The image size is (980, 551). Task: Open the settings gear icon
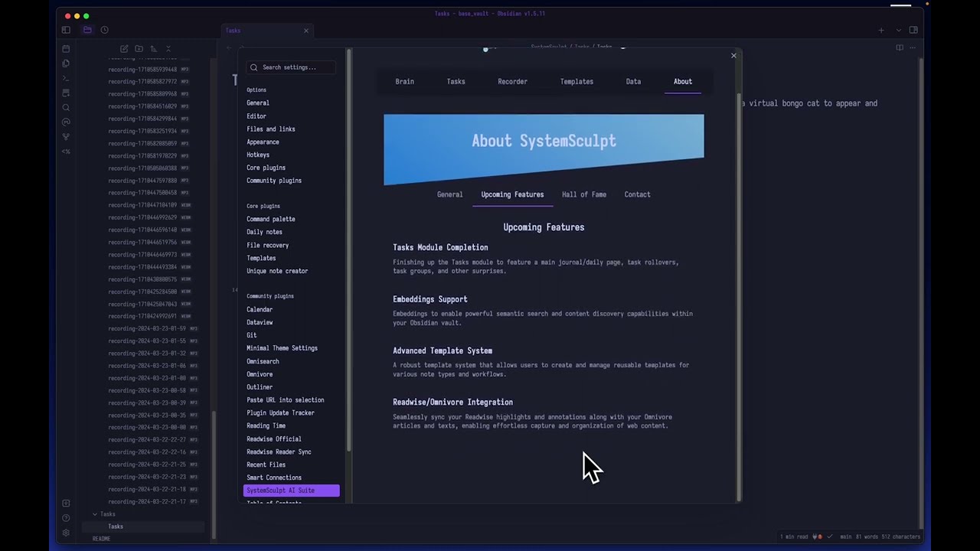[66, 533]
